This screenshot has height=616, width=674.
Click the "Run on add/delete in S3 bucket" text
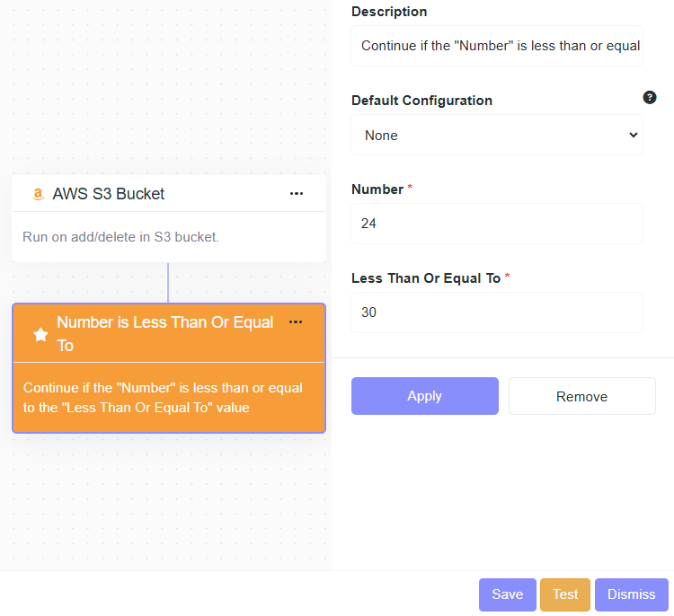tap(120, 237)
